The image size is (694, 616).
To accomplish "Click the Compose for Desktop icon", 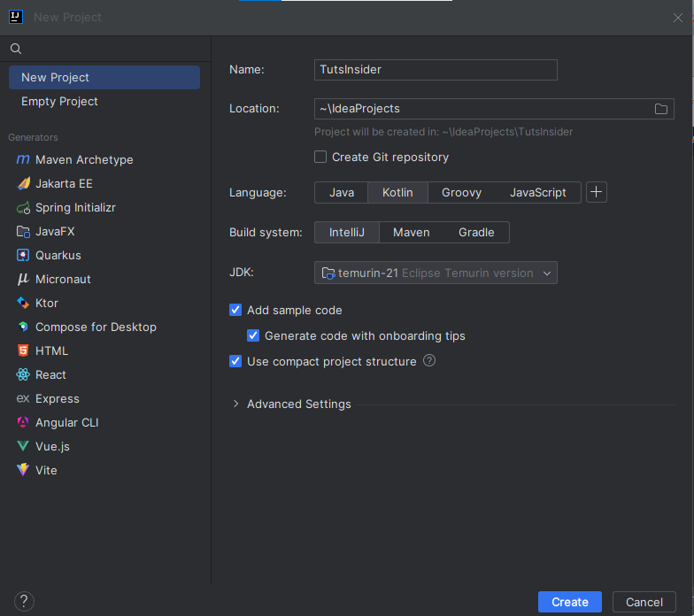I will [23, 327].
